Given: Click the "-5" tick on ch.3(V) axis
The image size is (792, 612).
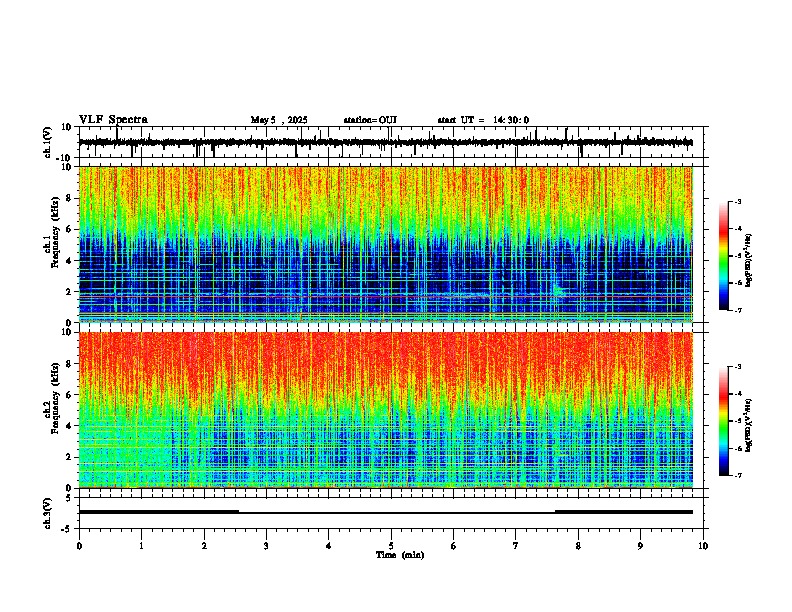Looking at the screenshot, I should click(x=67, y=529).
